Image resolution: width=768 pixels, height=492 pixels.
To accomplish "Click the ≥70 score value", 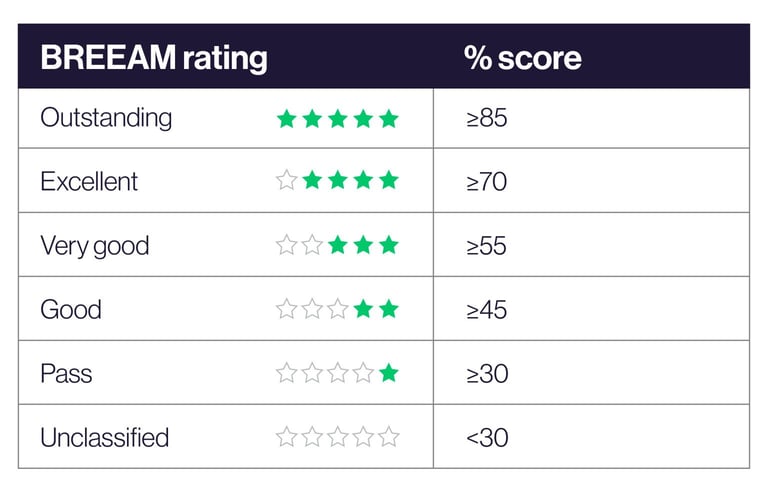I will point(486,182).
